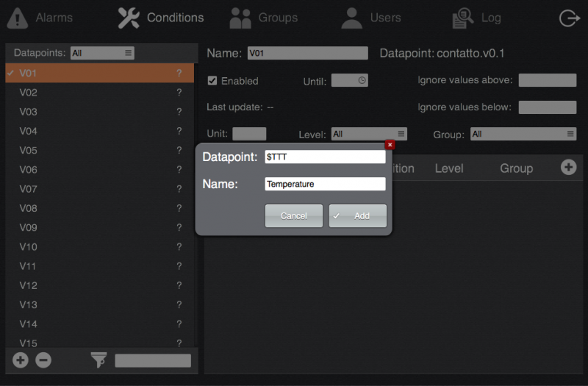Select datapoint V14 in list
The height and width of the screenshot is (386, 588).
(x=100, y=324)
